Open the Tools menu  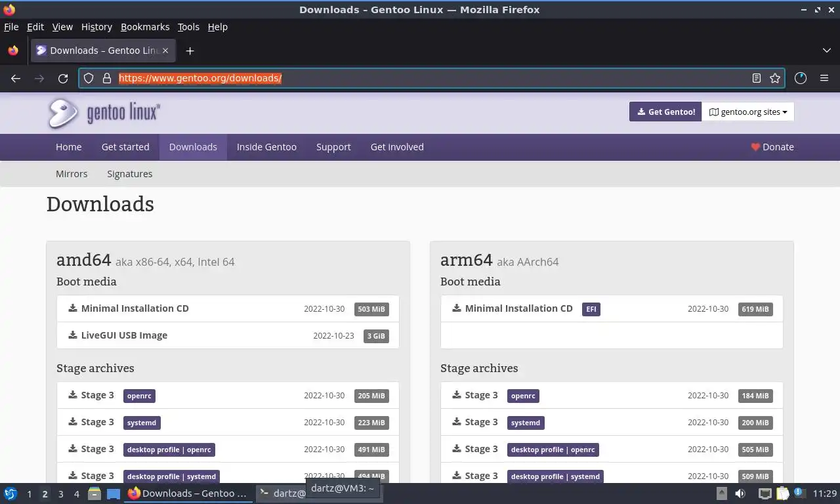(188, 27)
